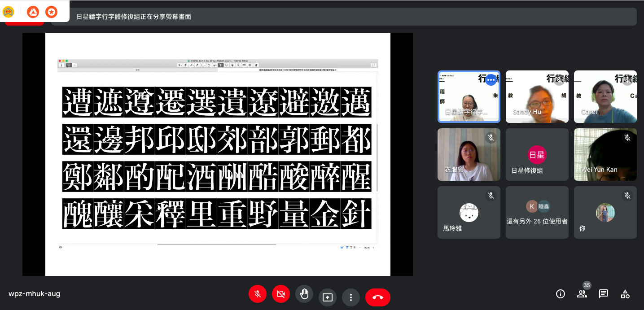Screen dimensions: 644x310
Task: Click the present screen icon
Action: click(328, 297)
